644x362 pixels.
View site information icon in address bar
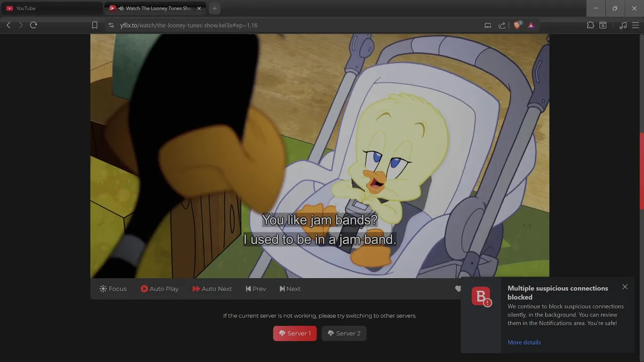[x=111, y=25]
